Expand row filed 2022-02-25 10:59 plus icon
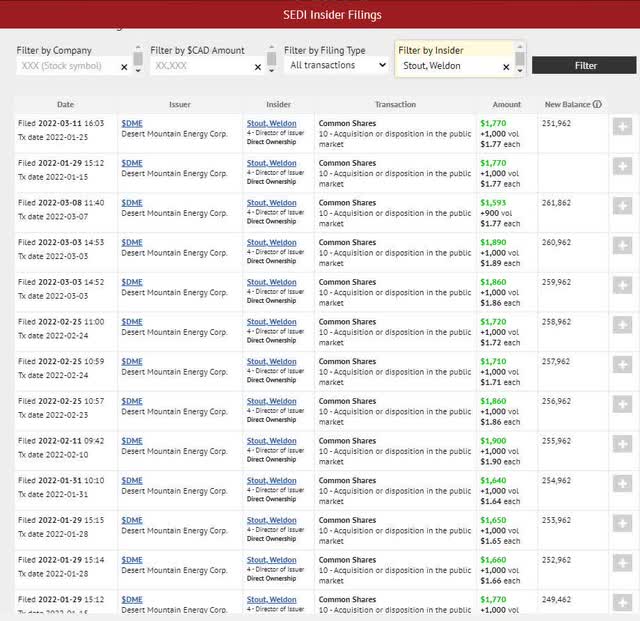The width and height of the screenshot is (640, 621). 622,365
